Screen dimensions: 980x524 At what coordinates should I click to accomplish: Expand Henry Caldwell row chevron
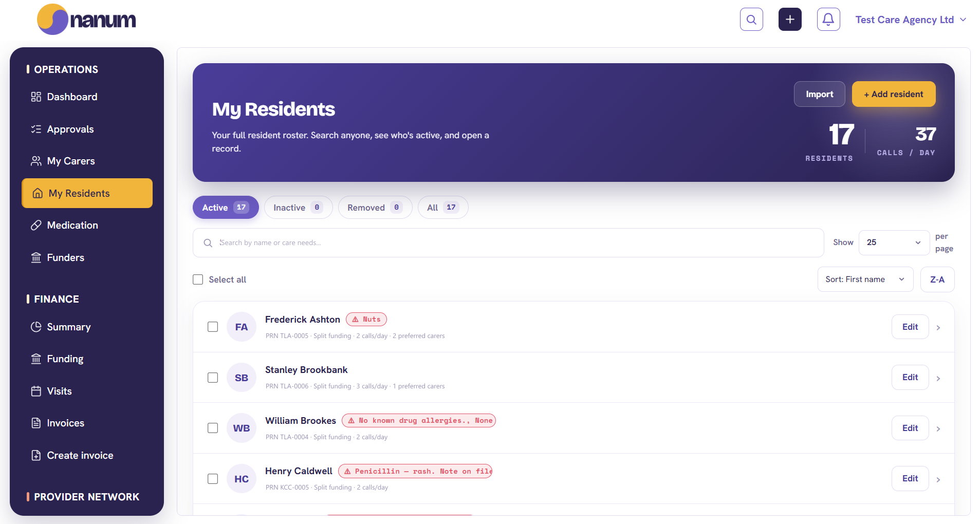click(938, 479)
